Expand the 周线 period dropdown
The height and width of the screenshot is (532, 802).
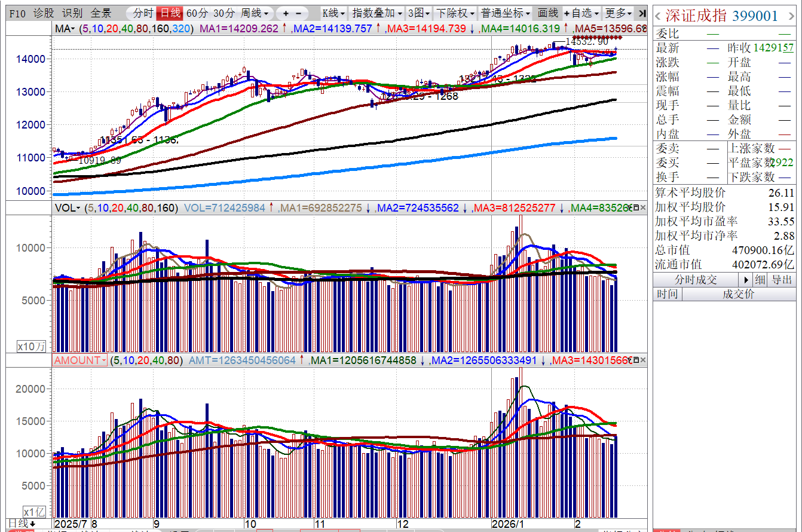pos(255,13)
